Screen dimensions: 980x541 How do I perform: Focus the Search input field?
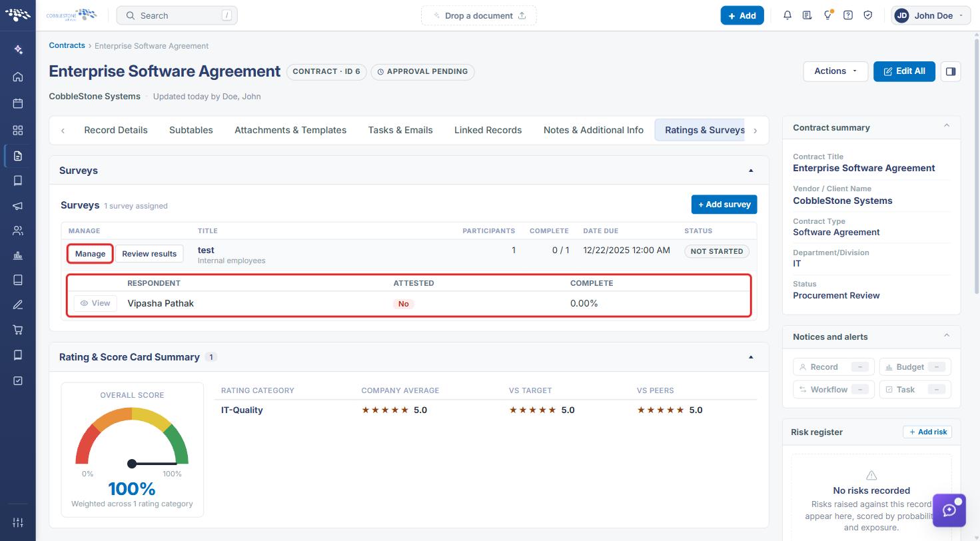point(177,15)
